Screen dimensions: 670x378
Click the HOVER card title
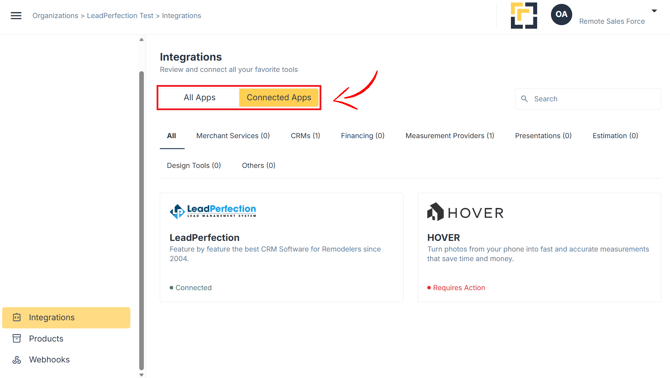click(444, 237)
